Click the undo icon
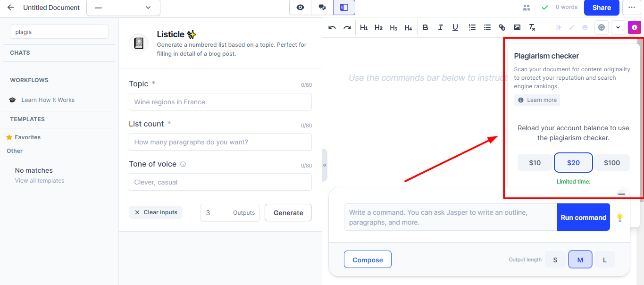 click(x=332, y=27)
